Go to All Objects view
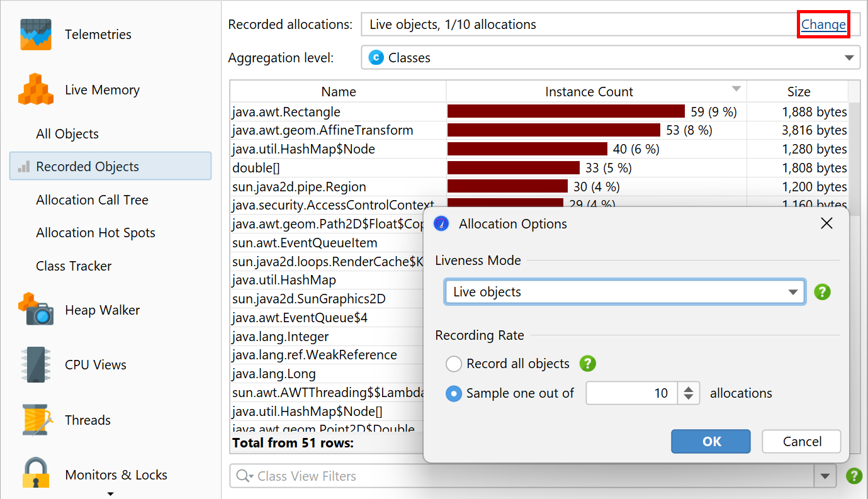The width and height of the screenshot is (868, 499). (67, 134)
